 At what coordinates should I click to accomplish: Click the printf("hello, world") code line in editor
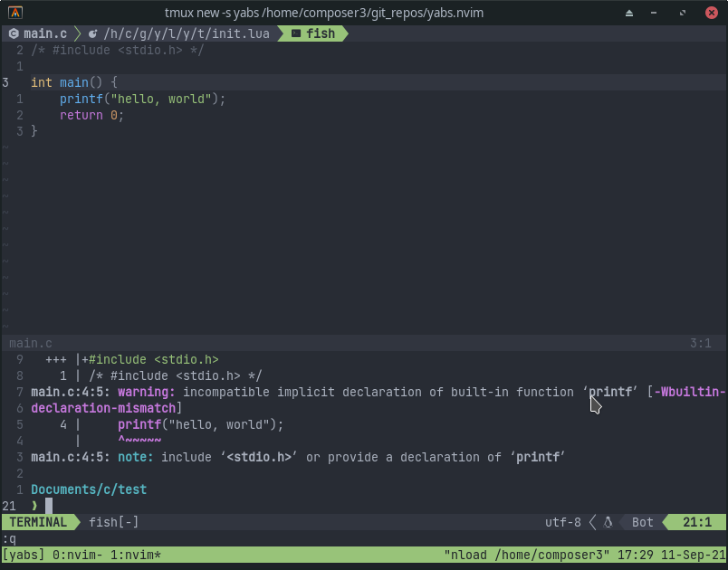[142, 99]
